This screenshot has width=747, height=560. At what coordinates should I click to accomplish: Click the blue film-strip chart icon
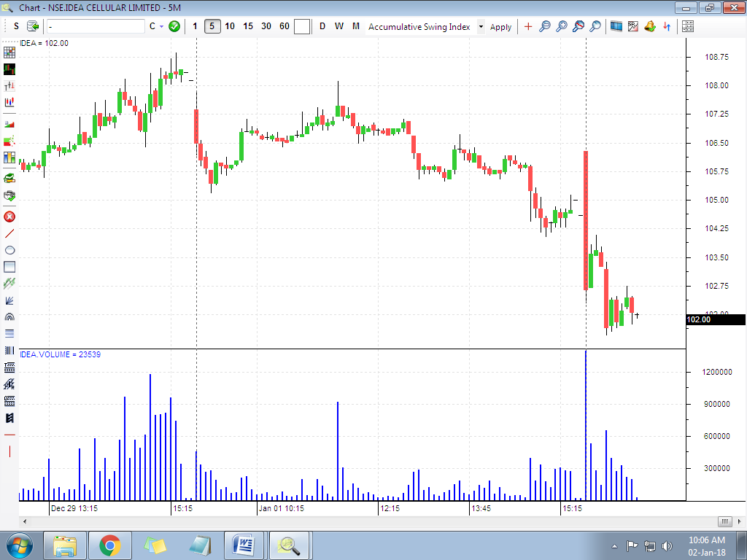coord(616,27)
